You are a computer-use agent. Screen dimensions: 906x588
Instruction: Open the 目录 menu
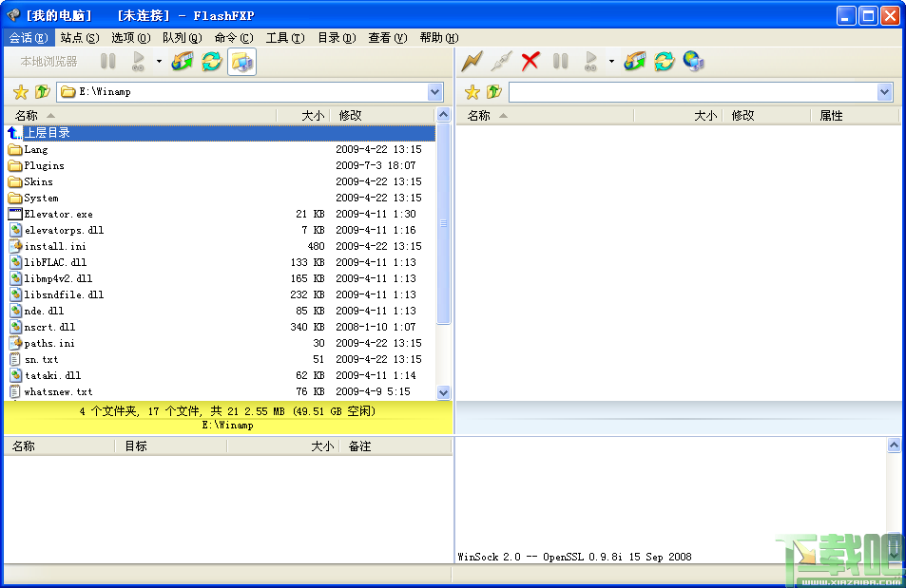click(x=337, y=38)
